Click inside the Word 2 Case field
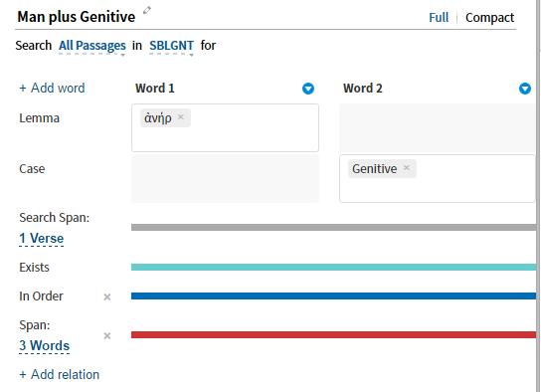 pyautogui.click(x=438, y=178)
